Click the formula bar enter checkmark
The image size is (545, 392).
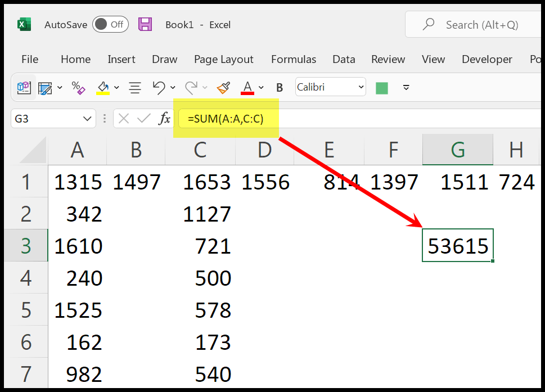143,119
